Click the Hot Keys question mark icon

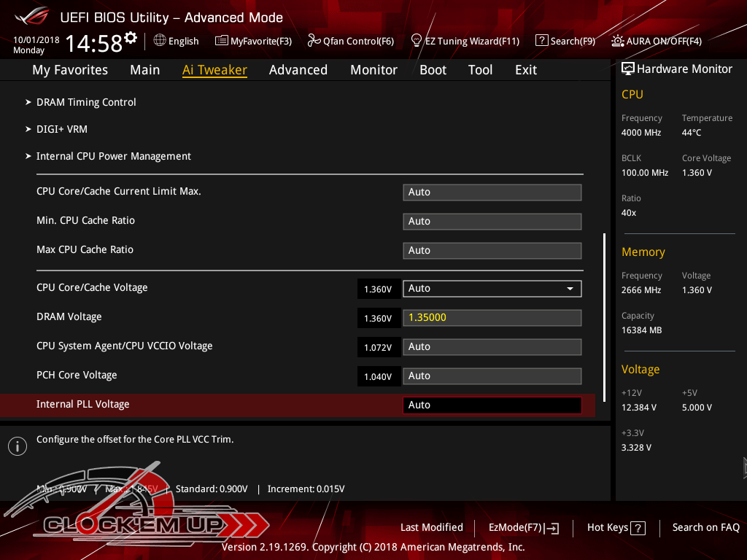coord(638,528)
